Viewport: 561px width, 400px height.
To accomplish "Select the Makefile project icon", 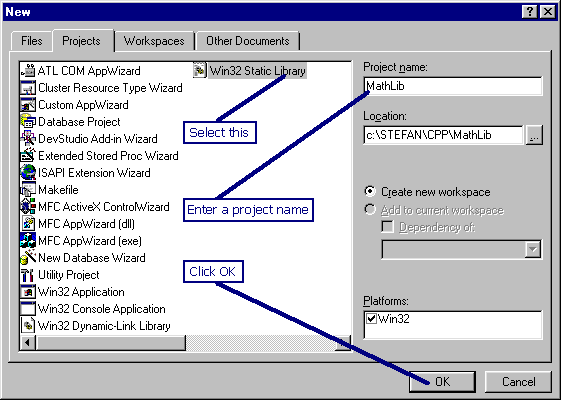I will coord(28,190).
